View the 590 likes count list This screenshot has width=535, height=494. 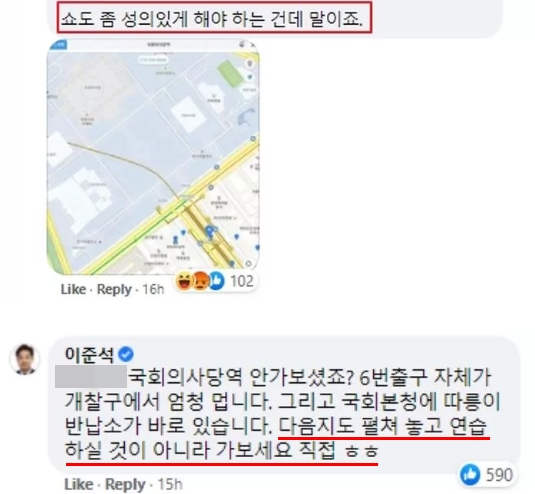click(499, 475)
